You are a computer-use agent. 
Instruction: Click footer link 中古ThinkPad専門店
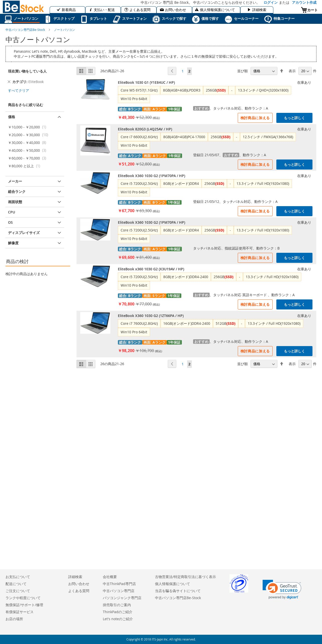point(119,584)
